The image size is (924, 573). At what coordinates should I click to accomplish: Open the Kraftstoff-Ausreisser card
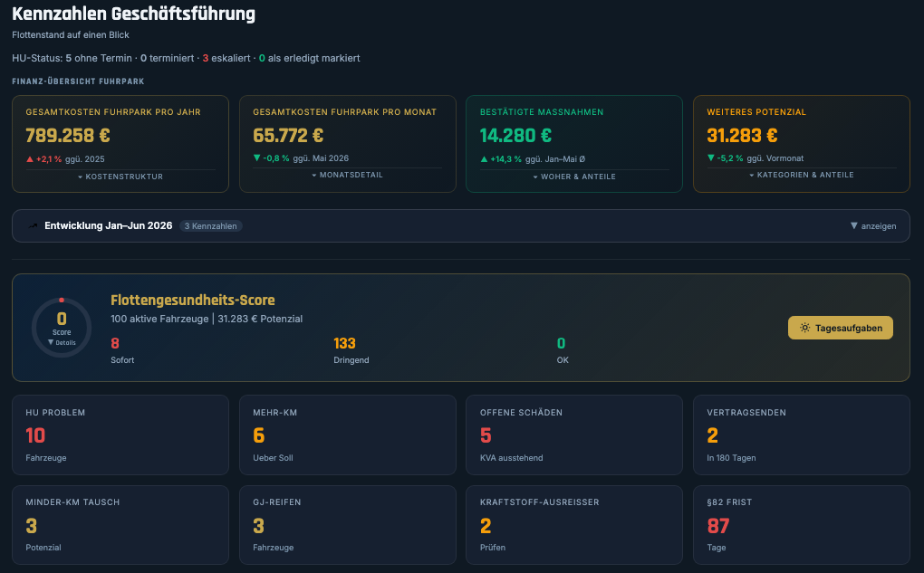pos(574,525)
